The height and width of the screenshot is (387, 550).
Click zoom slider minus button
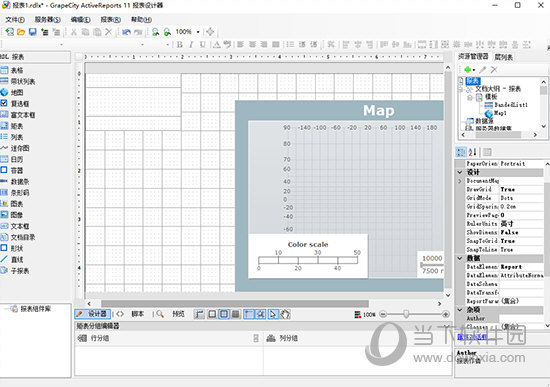tap(383, 314)
